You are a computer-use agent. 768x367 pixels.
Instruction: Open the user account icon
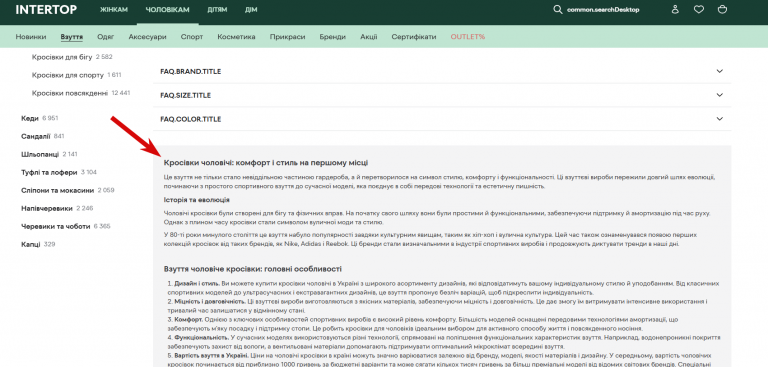675,9
